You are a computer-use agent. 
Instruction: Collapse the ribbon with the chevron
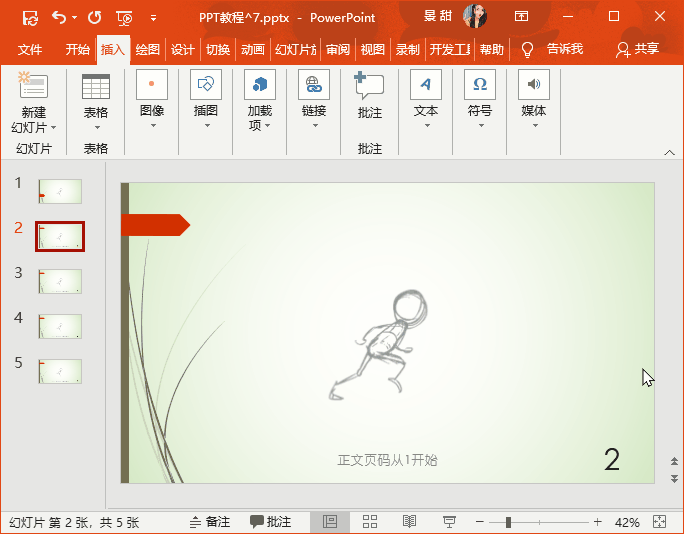(669, 153)
